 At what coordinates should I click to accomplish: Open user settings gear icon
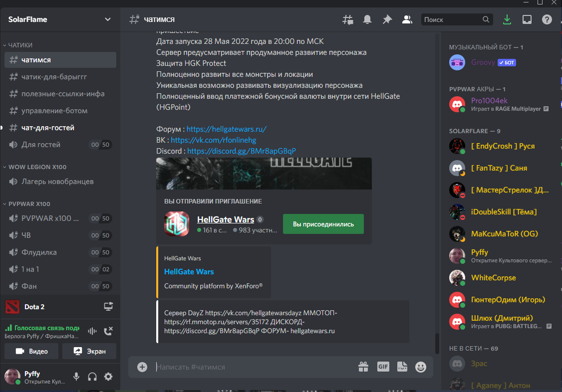pos(108,377)
